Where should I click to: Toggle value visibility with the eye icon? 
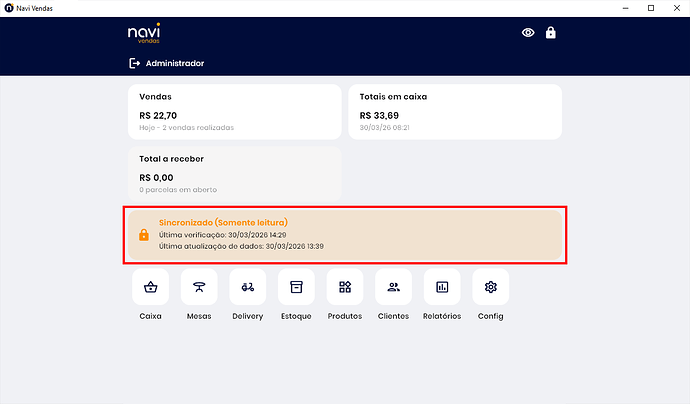tap(528, 33)
